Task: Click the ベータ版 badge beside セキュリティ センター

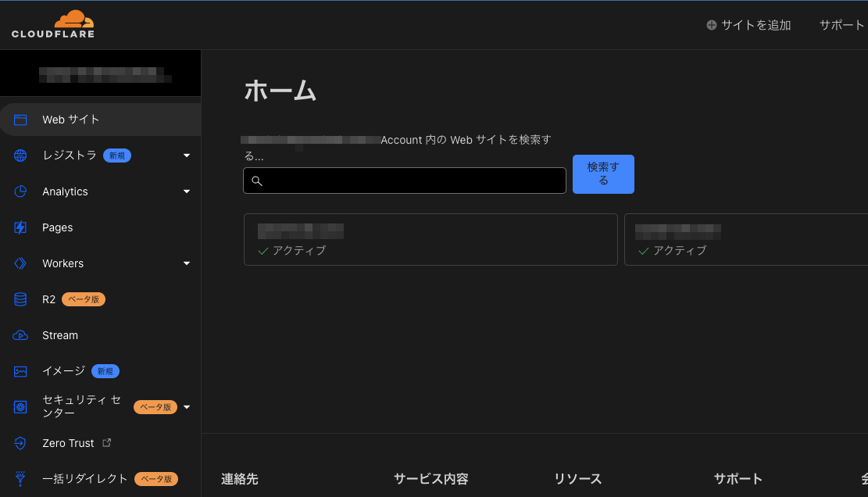Action: [x=155, y=407]
